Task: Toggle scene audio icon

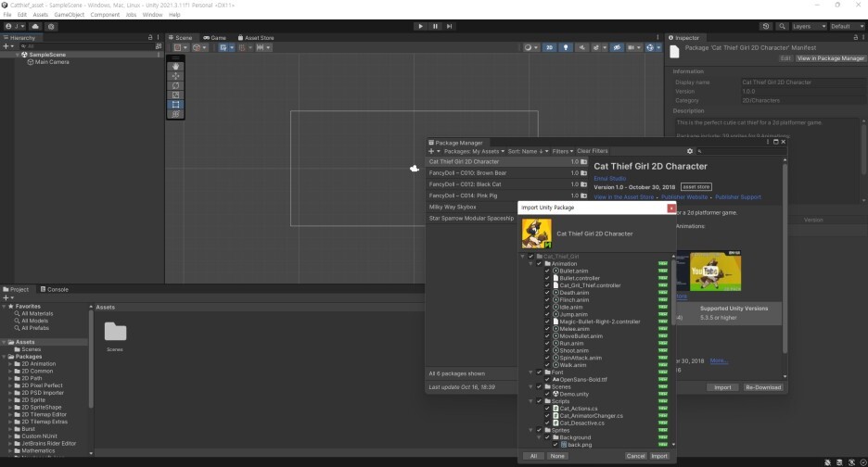Action: click(x=581, y=47)
